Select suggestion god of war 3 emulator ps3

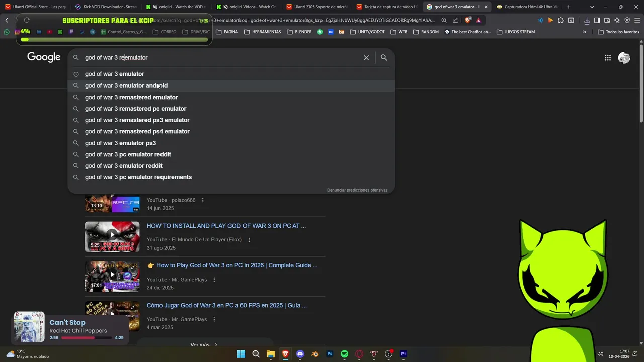(x=231, y=143)
